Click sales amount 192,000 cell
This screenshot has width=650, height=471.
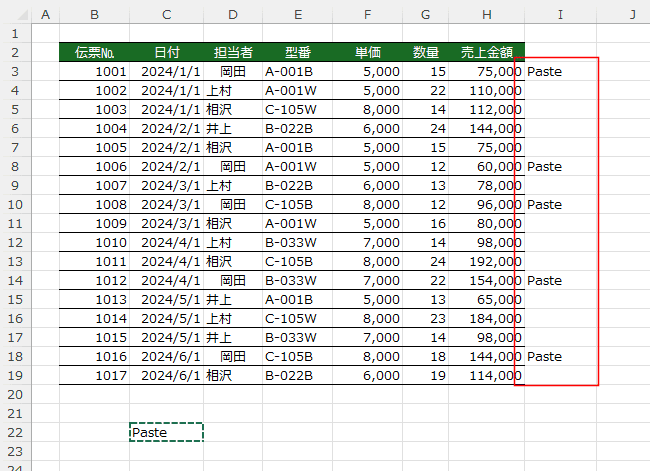pos(487,262)
